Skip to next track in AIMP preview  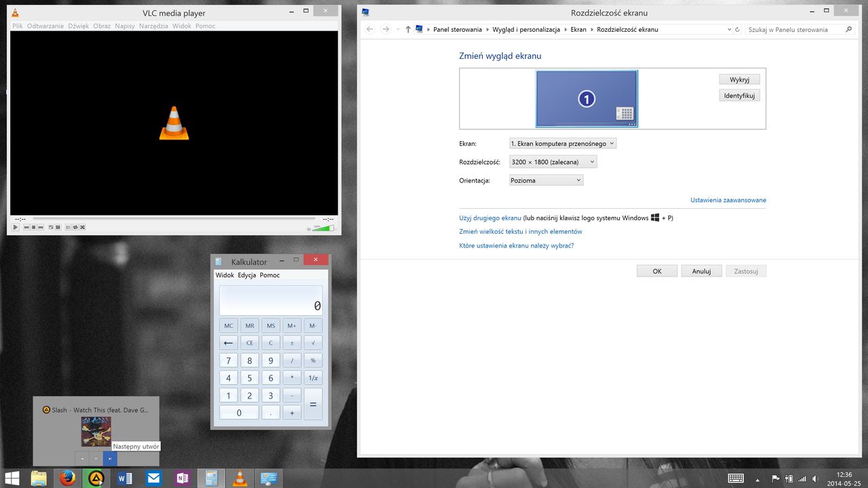click(110, 459)
